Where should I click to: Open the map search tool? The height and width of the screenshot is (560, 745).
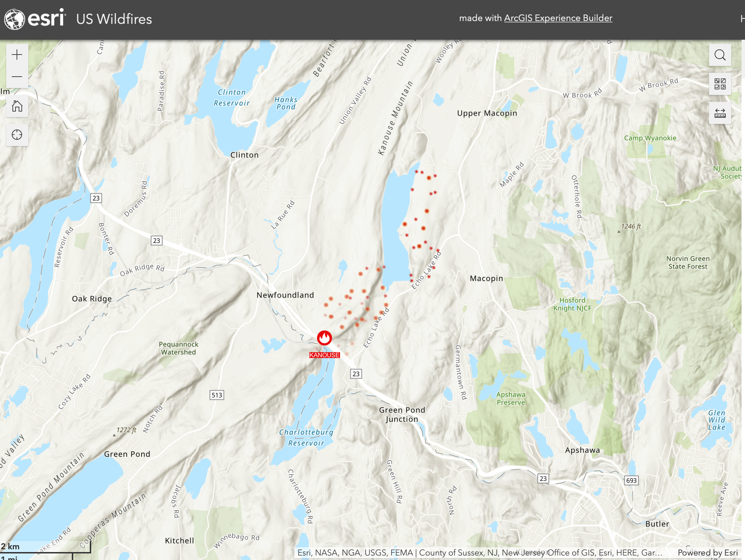(x=720, y=55)
